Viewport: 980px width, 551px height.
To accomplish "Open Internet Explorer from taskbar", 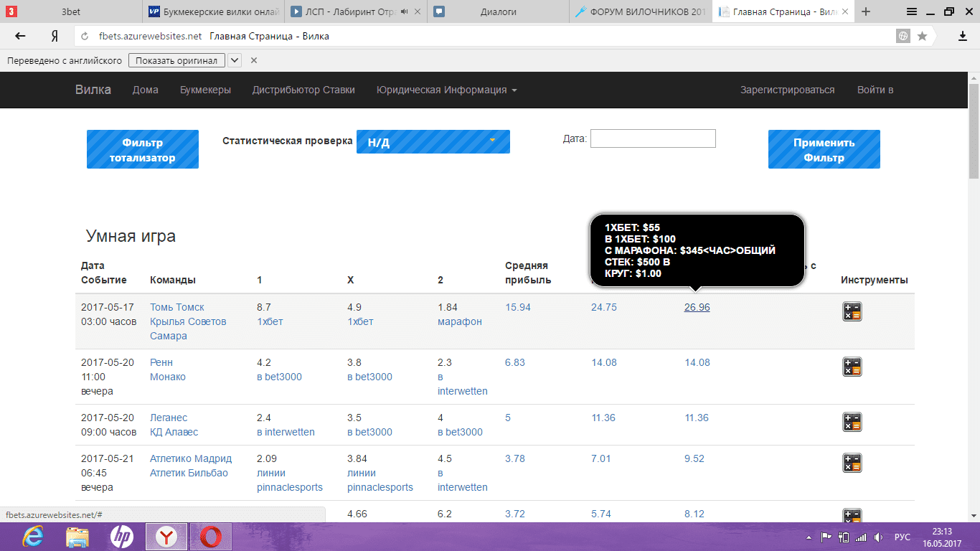I will (32, 536).
